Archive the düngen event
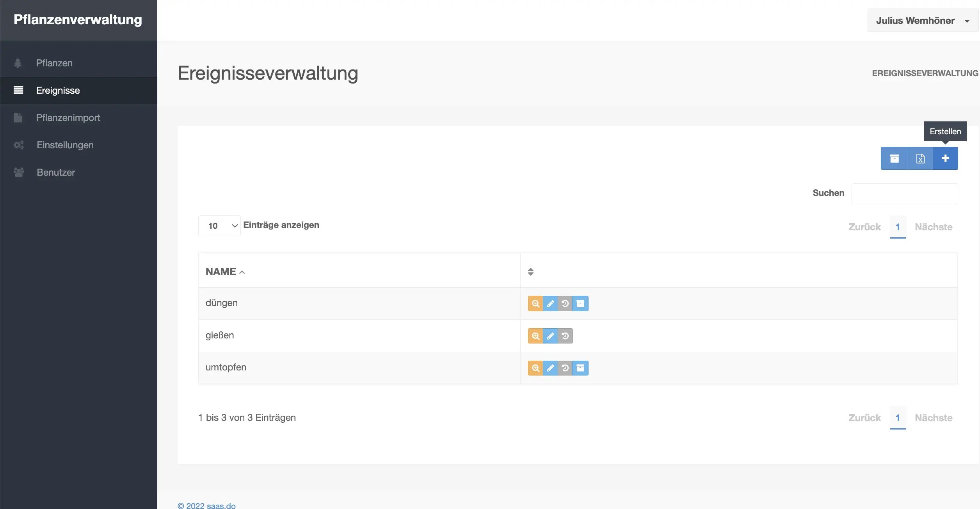This screenshot has height=509, width=980. (x=580, y=304)
